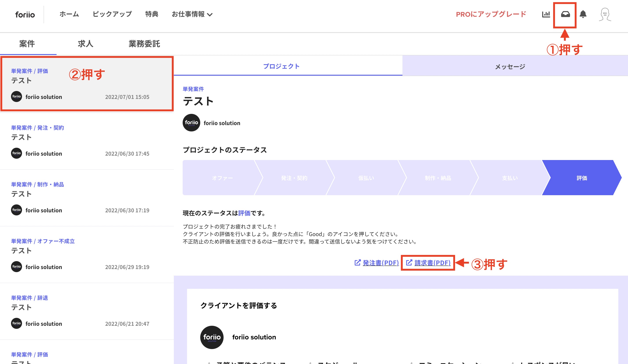Click foriio solution name under テスト heading
The height and width of the screenshot is (364, 628).
point(222,123)
